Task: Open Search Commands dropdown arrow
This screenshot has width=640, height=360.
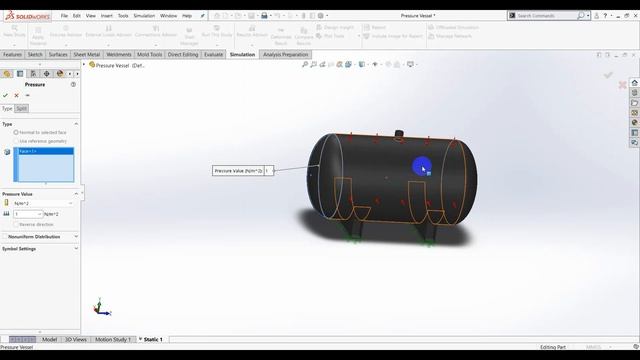Action: tap(588, 16)
